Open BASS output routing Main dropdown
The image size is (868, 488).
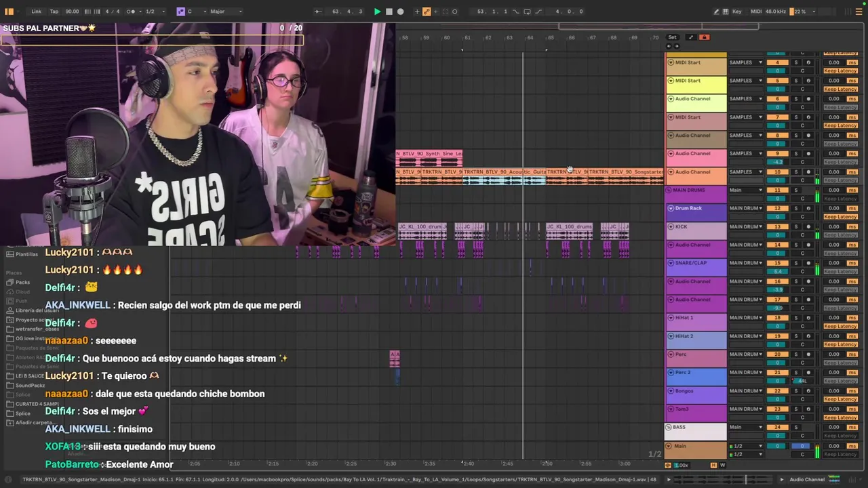[x=745, y=428]
